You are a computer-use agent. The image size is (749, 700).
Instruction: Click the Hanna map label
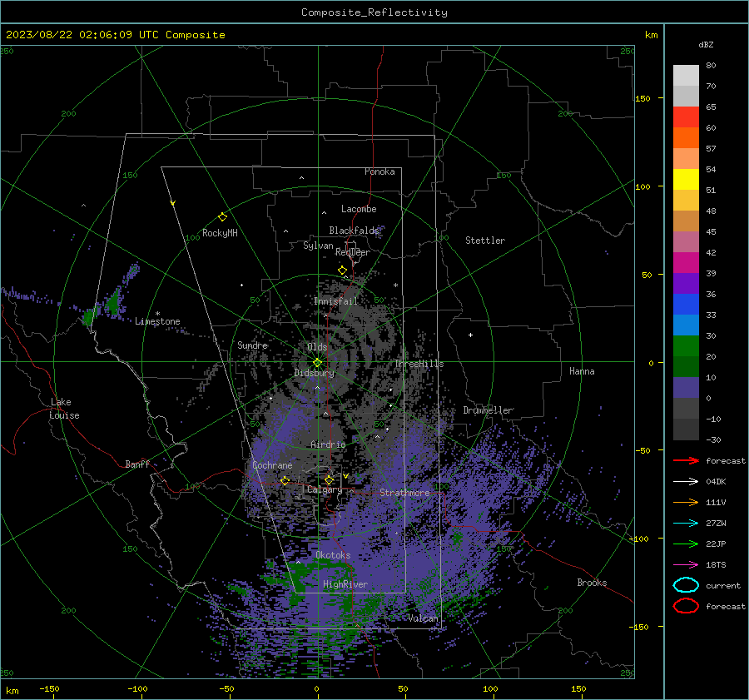582,371
